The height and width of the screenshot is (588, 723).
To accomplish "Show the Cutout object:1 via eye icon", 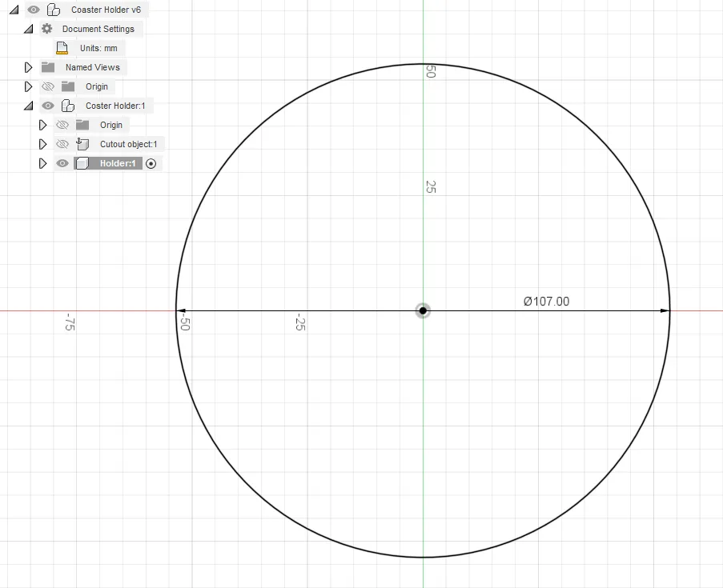I will tap(62, 144).
